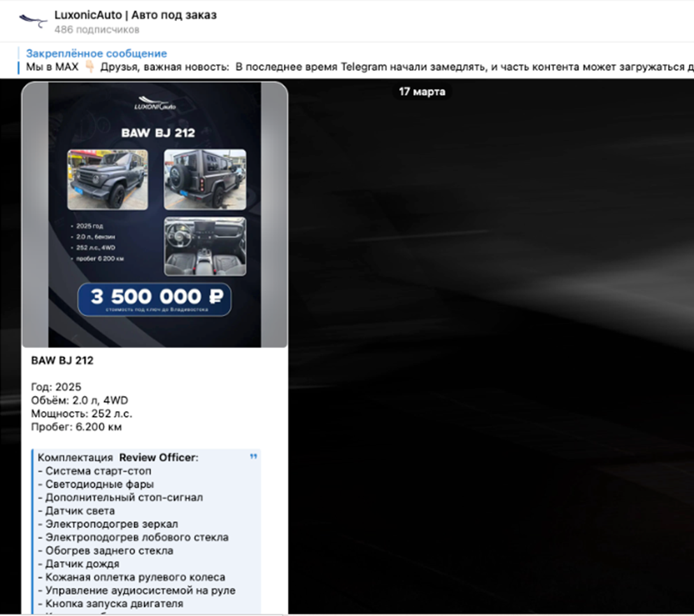Click the Комплектация Review Officer heading
694x616 pixels.
point(118,458)
